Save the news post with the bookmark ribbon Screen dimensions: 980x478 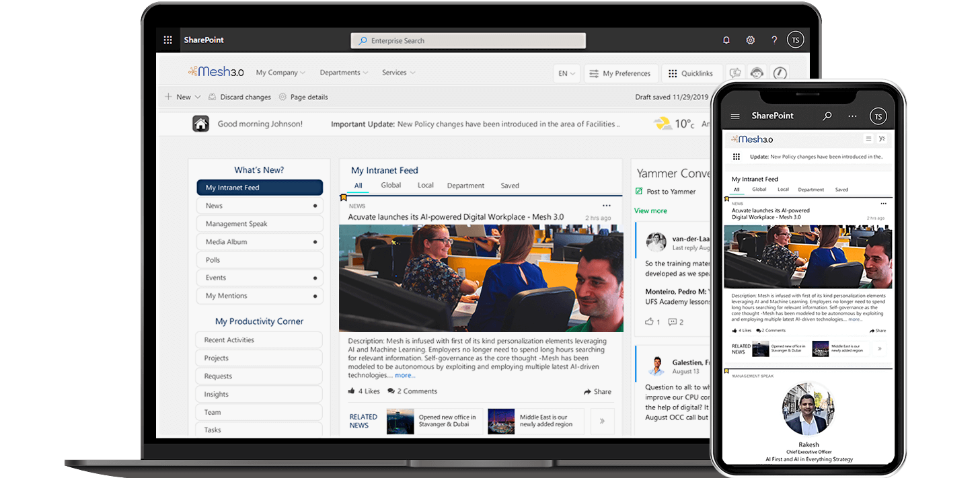pos(344,197)
